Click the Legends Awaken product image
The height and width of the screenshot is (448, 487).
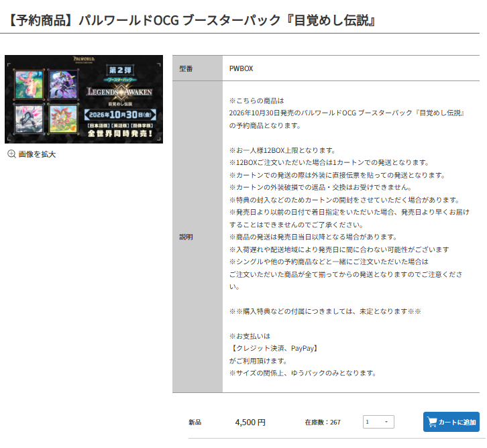click(x=84, y=99)
